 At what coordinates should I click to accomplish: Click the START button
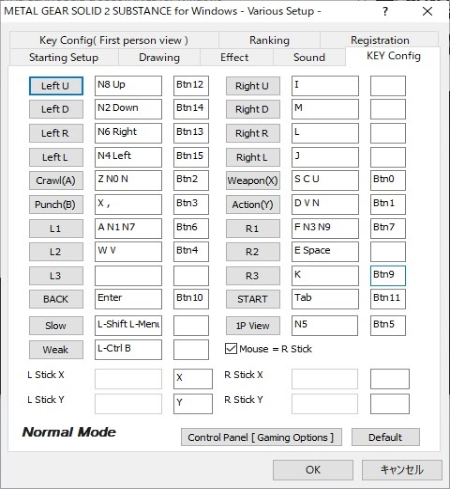tap(253, 299)
